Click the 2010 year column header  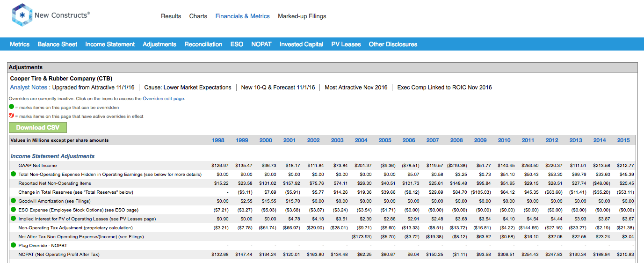(x=504, y=140)
